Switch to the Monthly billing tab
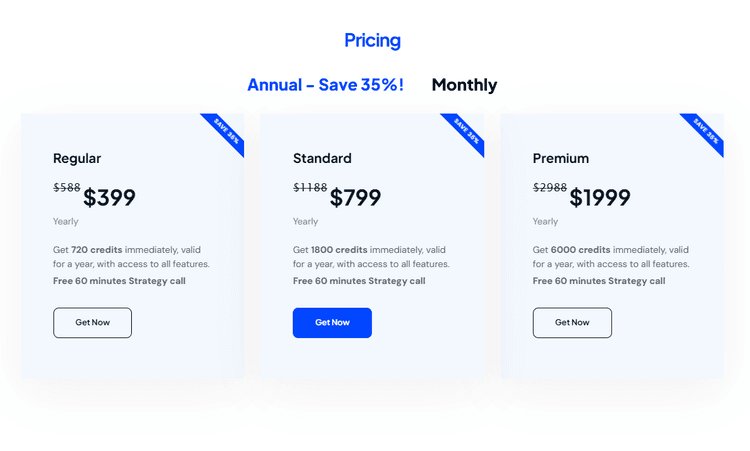The image size is (750, 451). coord(464,85)
